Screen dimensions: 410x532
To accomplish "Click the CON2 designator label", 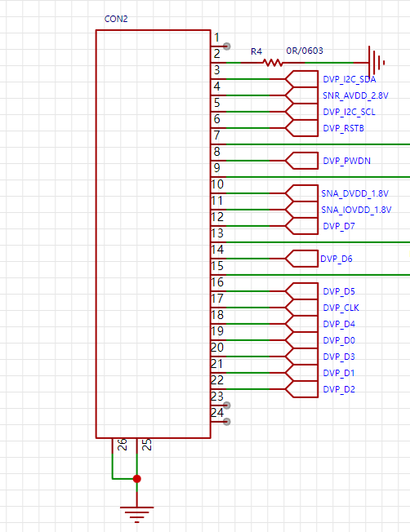I will point(116,19).
